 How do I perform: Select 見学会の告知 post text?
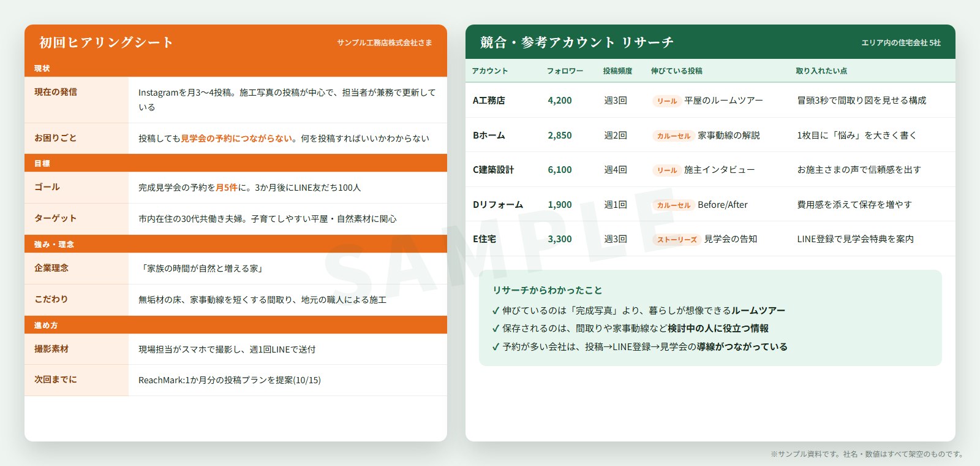(731, 239)
